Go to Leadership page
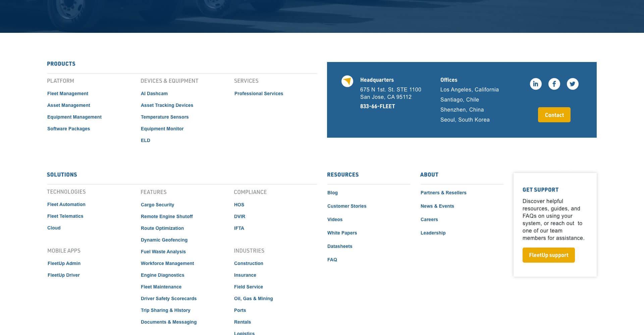The width and height of the screenshot is (644, 335). [x=433, y=233]
